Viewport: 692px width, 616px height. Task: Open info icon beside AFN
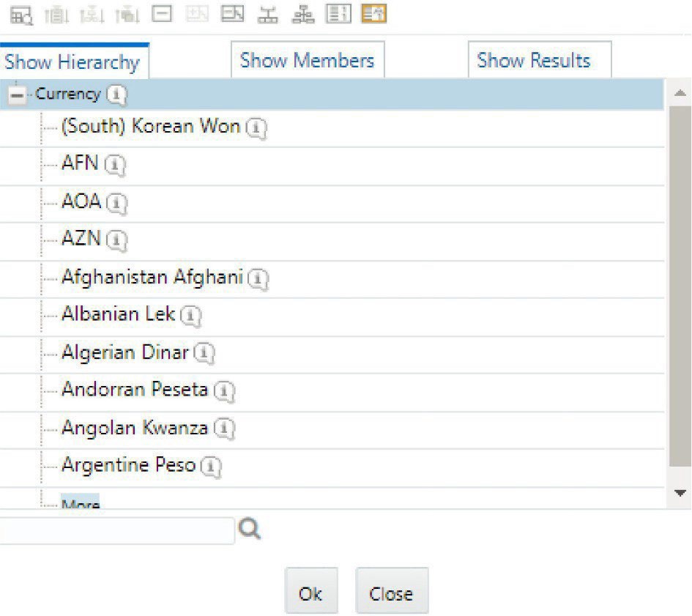[115, 165]
